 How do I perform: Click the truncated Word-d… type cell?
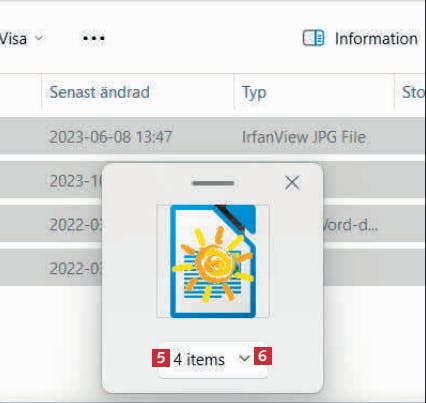coord(350,225)
